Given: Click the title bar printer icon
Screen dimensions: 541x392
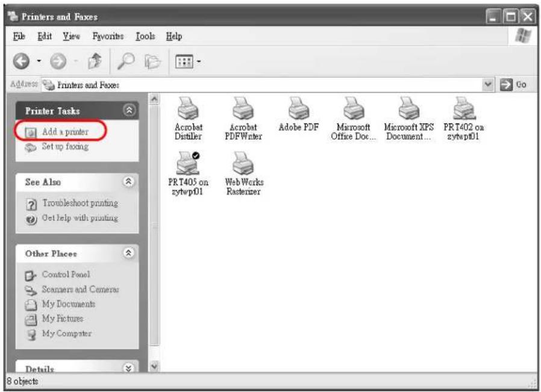Looking at the screenshot, I should tap(13, 16).
